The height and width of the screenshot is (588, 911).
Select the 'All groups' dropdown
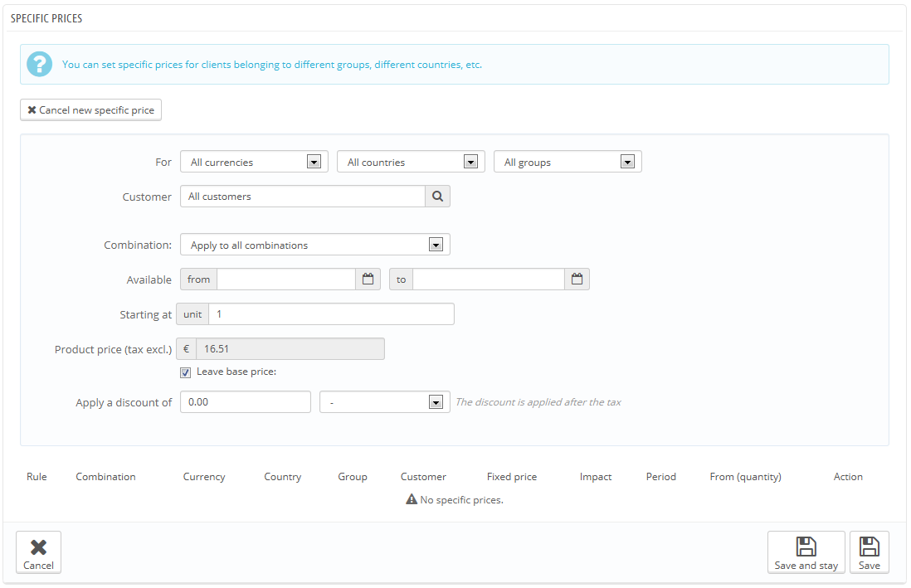click(x=628, y=161)
